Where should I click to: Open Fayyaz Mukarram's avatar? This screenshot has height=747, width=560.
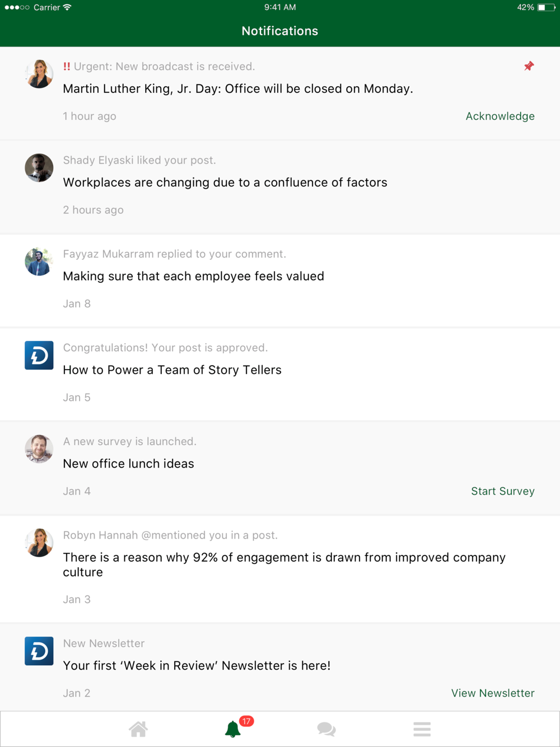pyautogui.click(x=39, y=262)
